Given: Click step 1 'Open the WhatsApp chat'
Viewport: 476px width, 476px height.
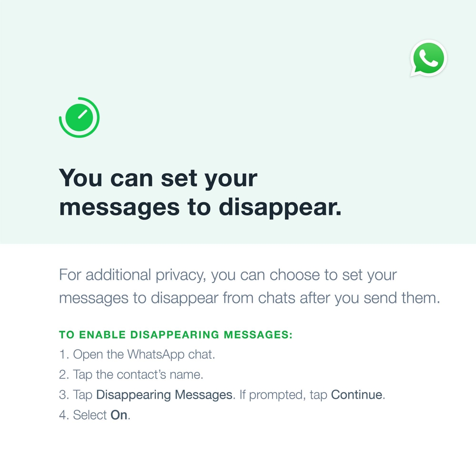Looking at the screenshot, I should point(137,354).
